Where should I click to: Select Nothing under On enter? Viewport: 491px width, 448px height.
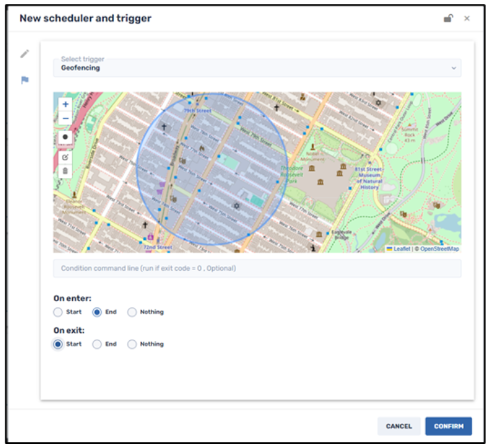coord(132,312)
